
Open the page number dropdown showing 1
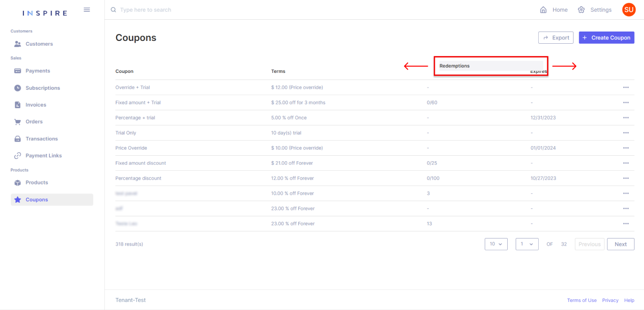(x=527, y=244)
